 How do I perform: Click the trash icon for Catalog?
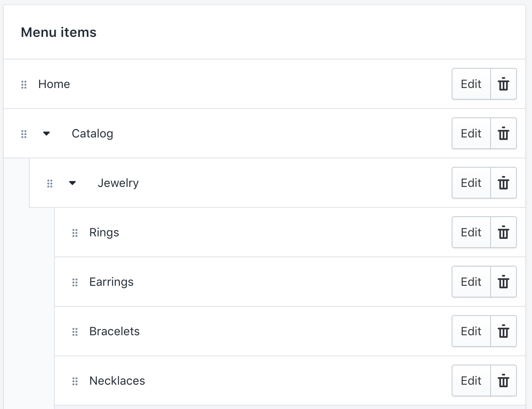(x=504, y=133)
